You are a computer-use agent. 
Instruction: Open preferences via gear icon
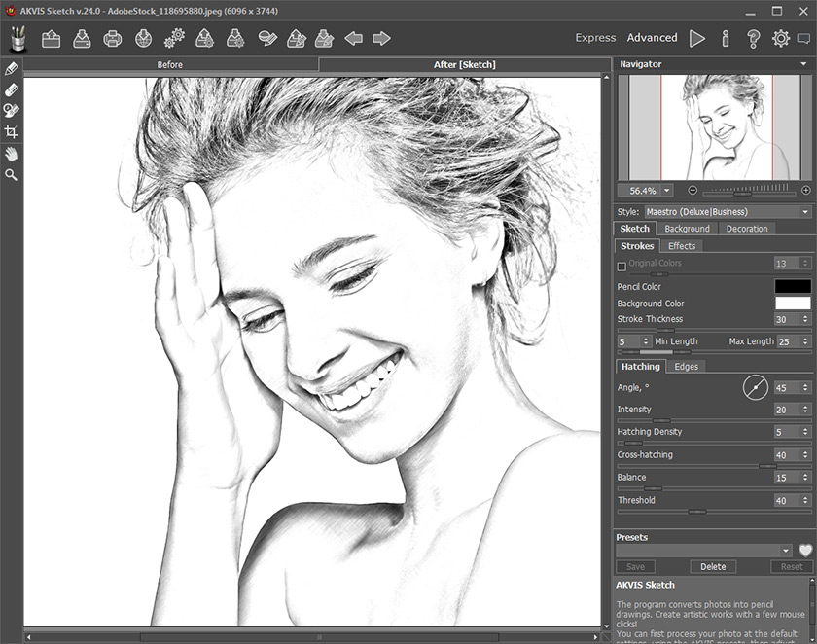(x=780, y=38)
